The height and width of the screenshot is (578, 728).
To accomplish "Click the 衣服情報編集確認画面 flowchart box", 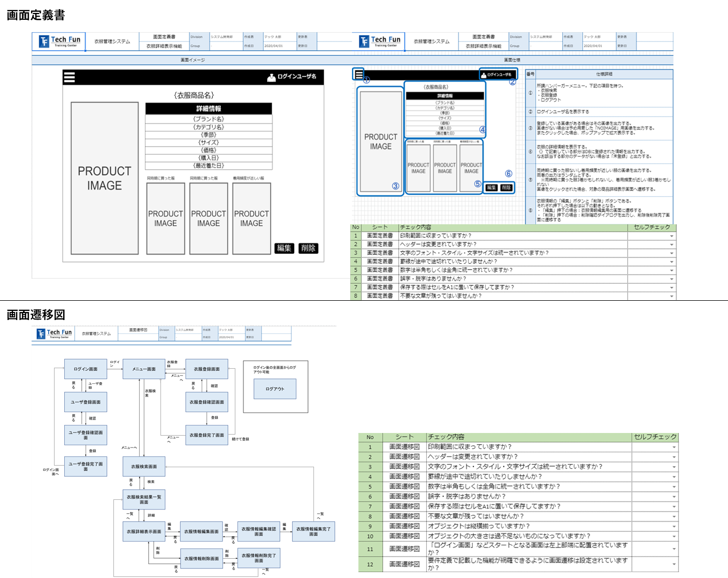I will pos(259,531).
